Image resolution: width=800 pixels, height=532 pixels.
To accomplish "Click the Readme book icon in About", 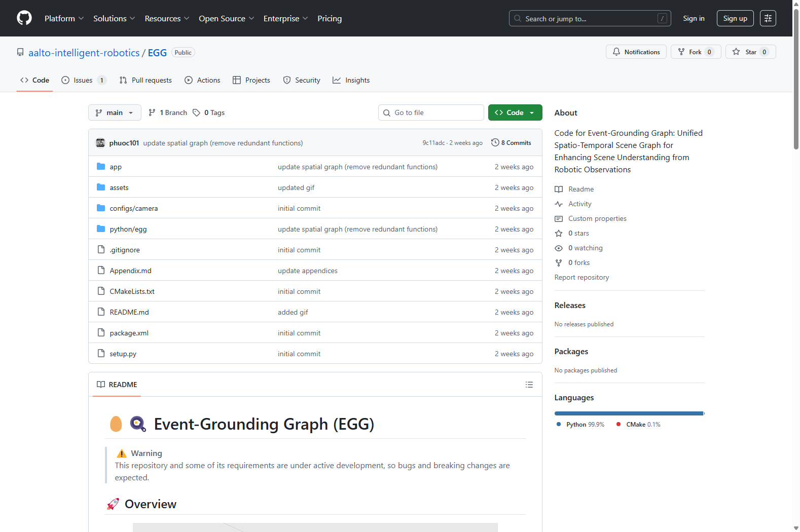I will 559,189.
